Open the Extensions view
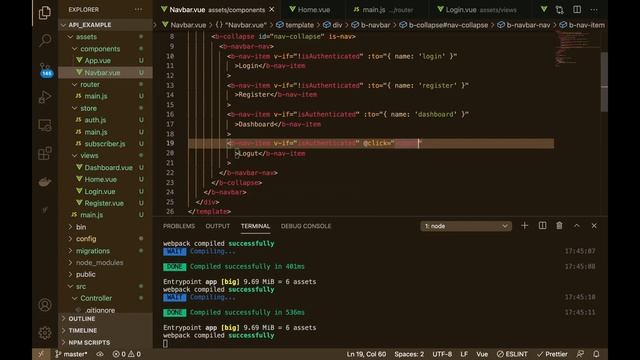The width and height of the screenshot is (640, 360). tap(44, 153)
